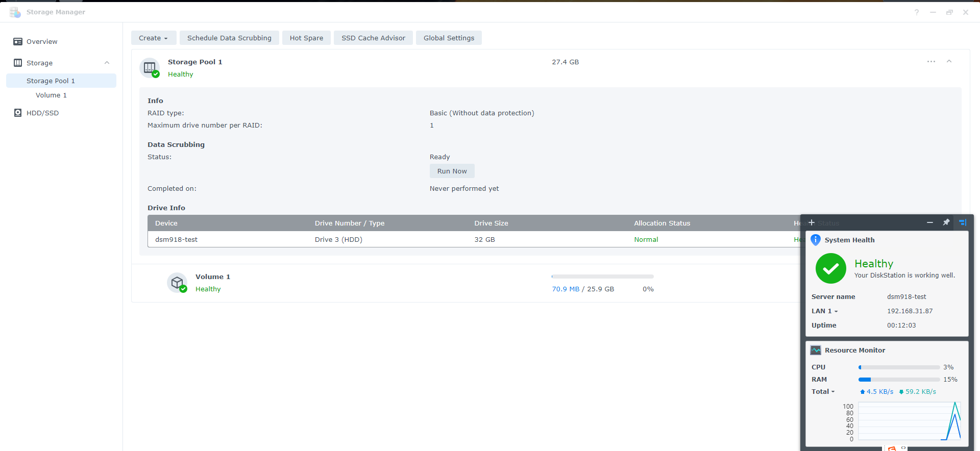980x451 pixels.
Task: Select Overview in the sidebar
Action: [42, 41]
